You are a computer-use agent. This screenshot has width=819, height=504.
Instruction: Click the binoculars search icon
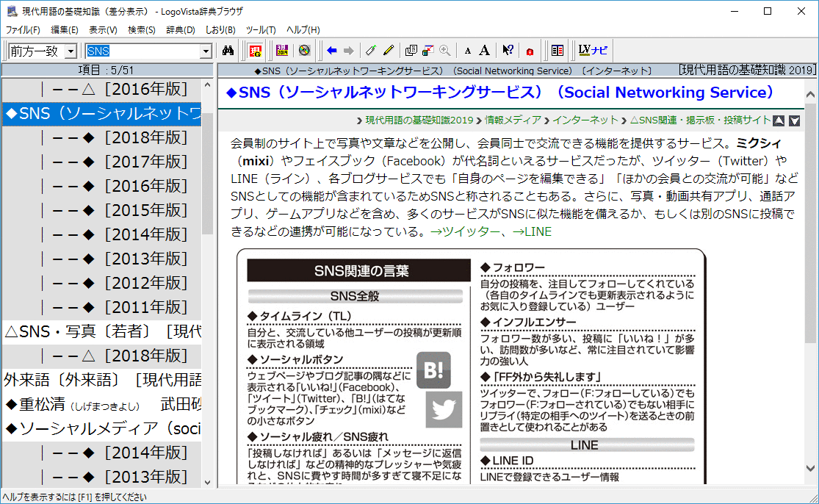click(x=228, y=51)
